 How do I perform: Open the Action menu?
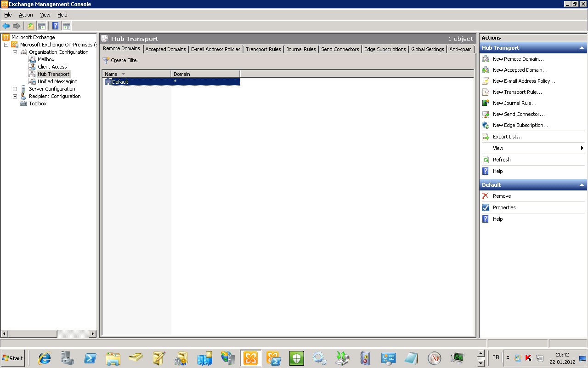26,15
